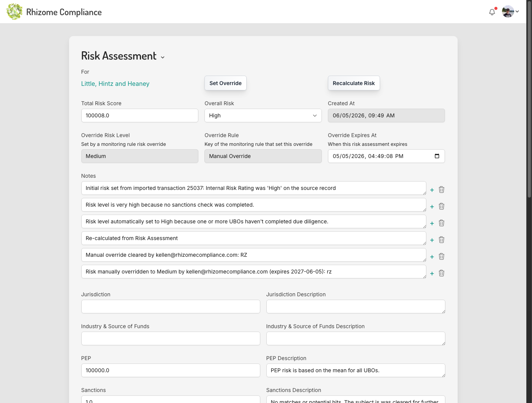This screenshot has height=403, width=532.
Task: Edit the 'Risk manually overridden to Medium' note
Action: point(253,272)
